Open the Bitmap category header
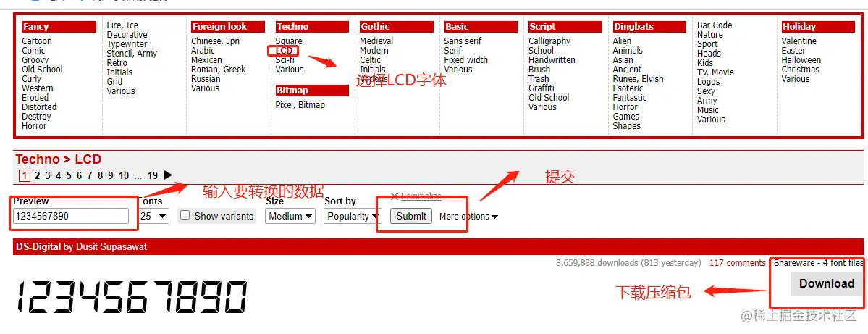The width and height of the screenshot is (868, 334). point(312,91)
